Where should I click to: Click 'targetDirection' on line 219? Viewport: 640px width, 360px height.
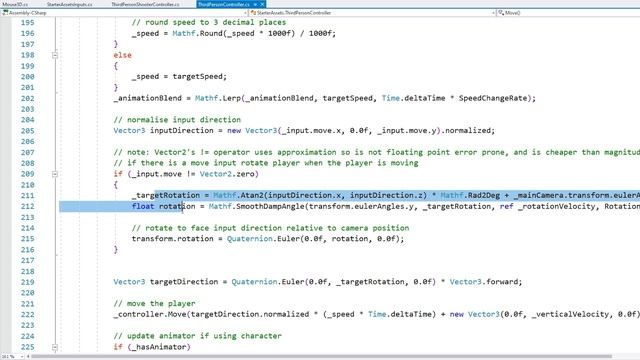coord(184,282)
